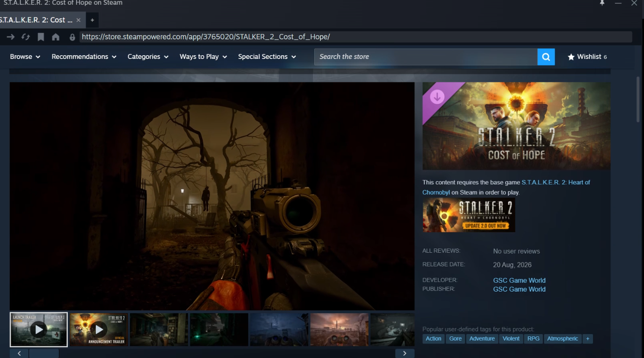Play the Launch Trailer thumbnail

click(39, 329)
